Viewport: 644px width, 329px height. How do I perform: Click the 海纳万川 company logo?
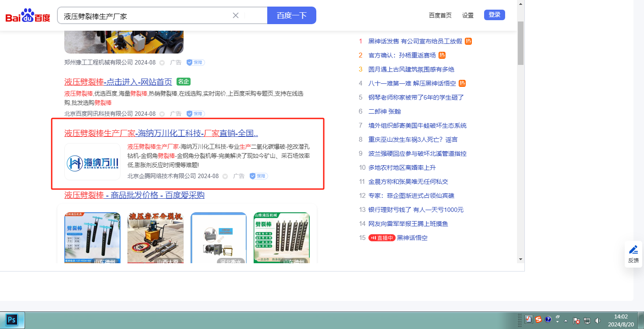pyautogui.click(x=92, y=162)
